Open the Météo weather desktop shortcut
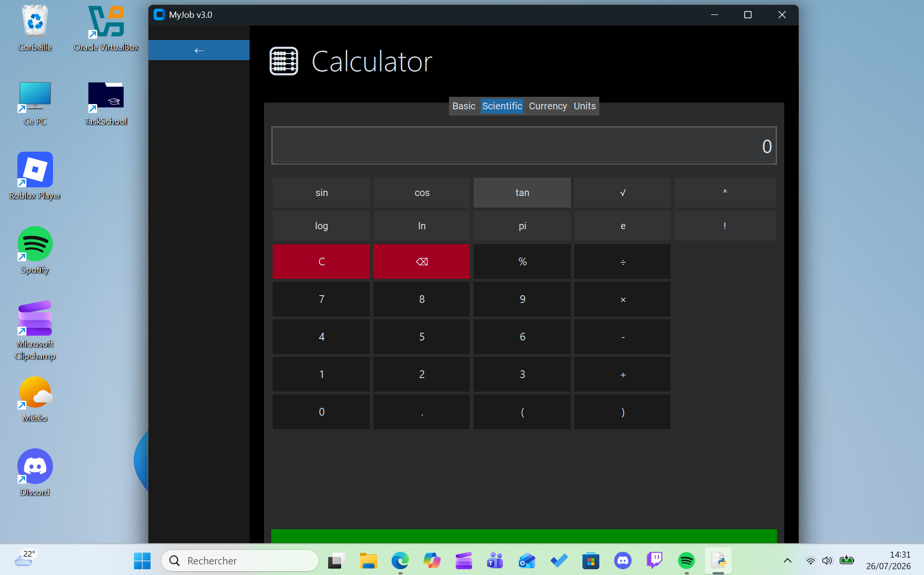Screen dimensions: 924x575 point(35,399)
